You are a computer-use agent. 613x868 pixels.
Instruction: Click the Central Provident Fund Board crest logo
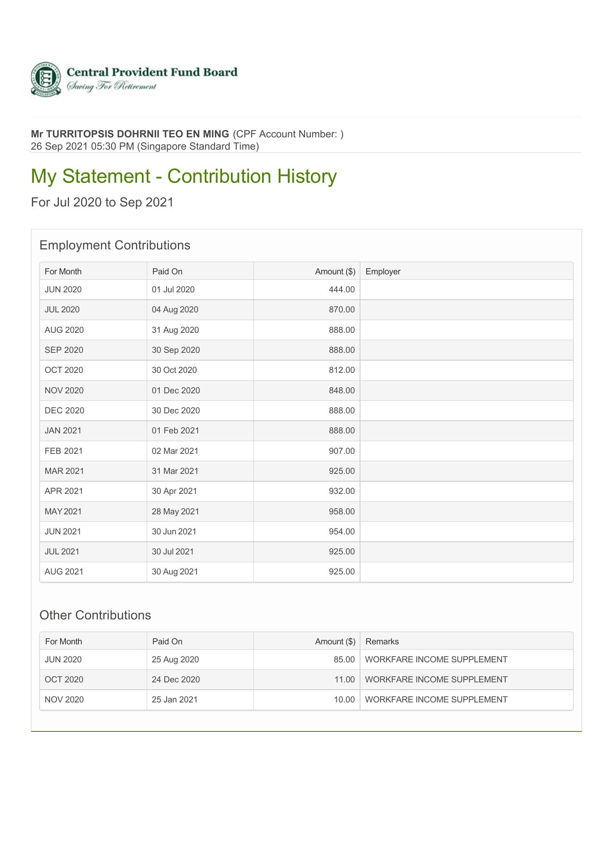click(46, 79)
